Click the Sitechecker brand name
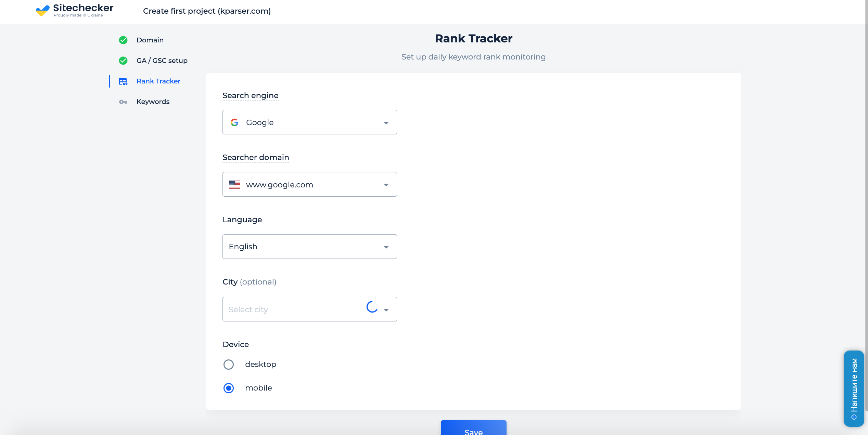Viewport: 868px width, 435px height. [x=83, y=8]
